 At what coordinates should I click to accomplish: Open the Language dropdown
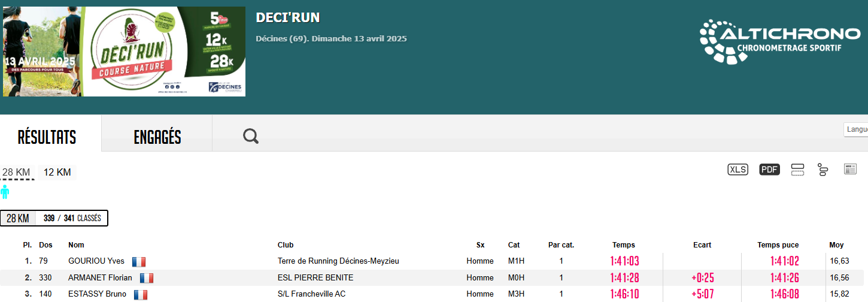[x=856, y=129]
